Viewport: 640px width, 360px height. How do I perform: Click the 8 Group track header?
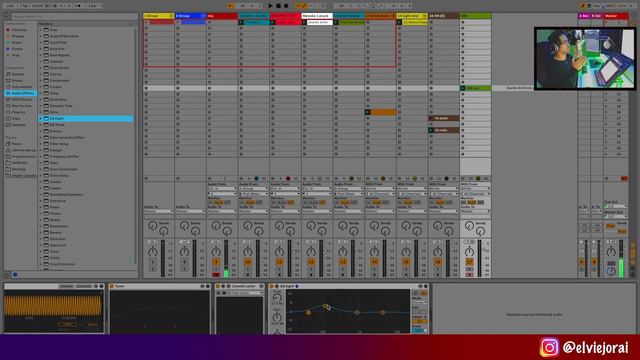[x=190, y=16]
